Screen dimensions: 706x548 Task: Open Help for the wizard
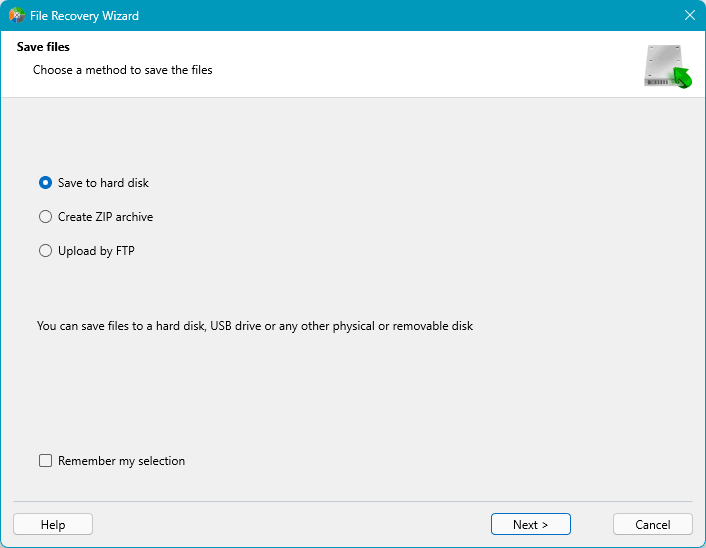click(x=53, y=525)
